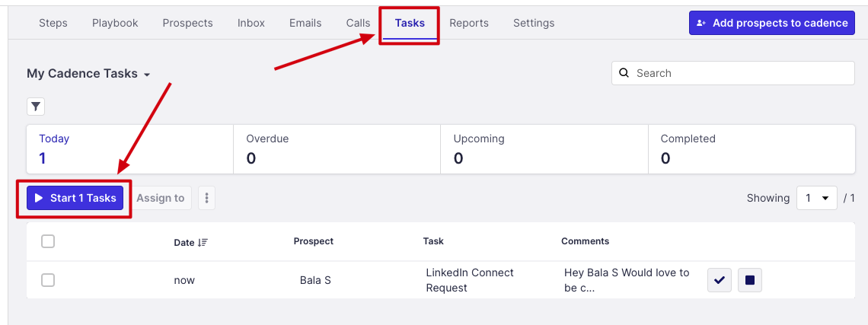Mark Bala S task complete with checkmark

click(x=720, y=280)
